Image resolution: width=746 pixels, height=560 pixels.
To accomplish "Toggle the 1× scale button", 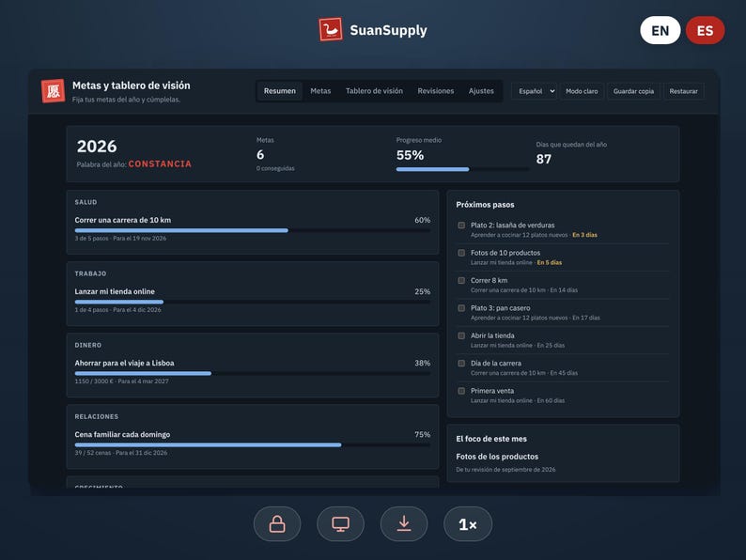I will tap(468, 524).
